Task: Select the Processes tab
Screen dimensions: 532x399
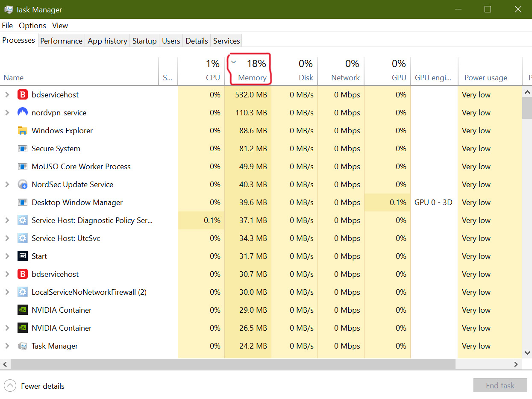Action: [19, 40]
